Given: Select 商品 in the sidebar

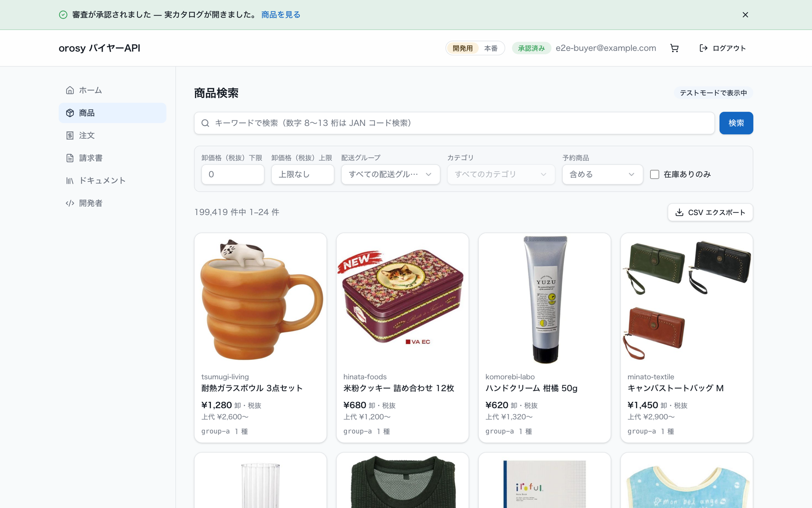Looking at the screenshot, I should [112, 113].
